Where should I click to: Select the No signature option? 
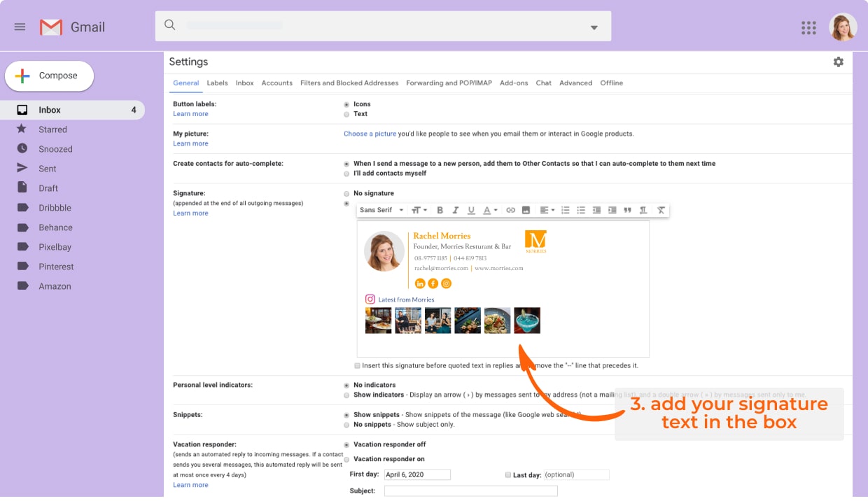346,194
